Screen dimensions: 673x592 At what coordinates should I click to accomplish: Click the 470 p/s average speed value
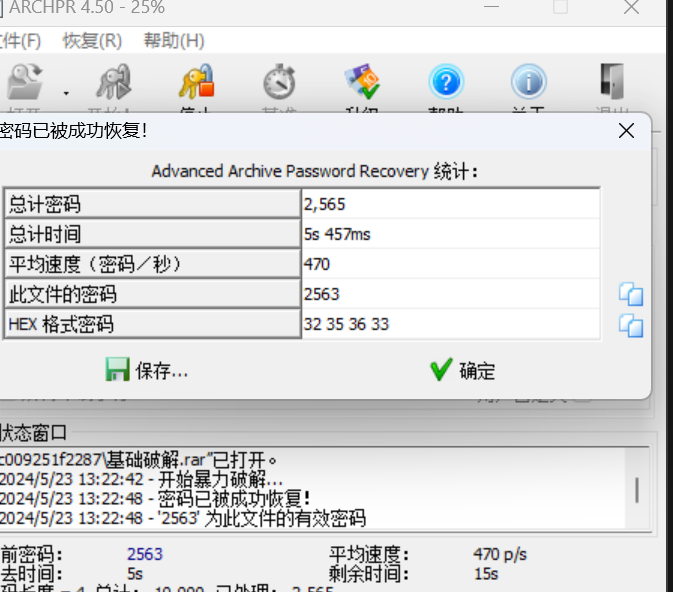[x=500, y=554]
